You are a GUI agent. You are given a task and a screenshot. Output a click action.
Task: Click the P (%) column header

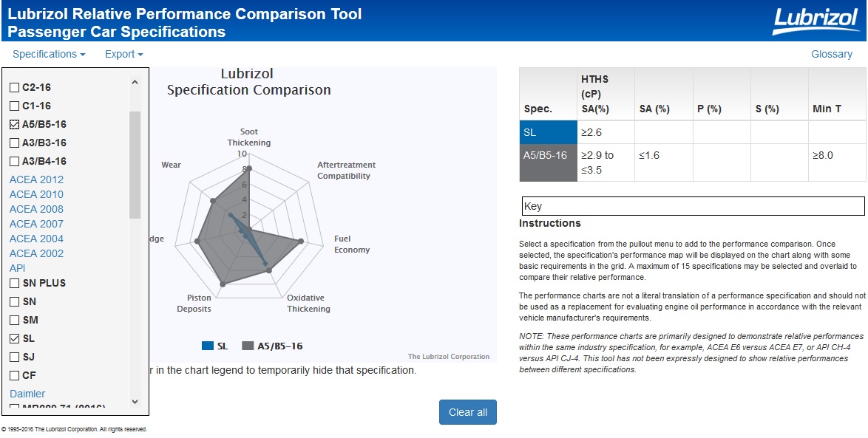(722, 94)
